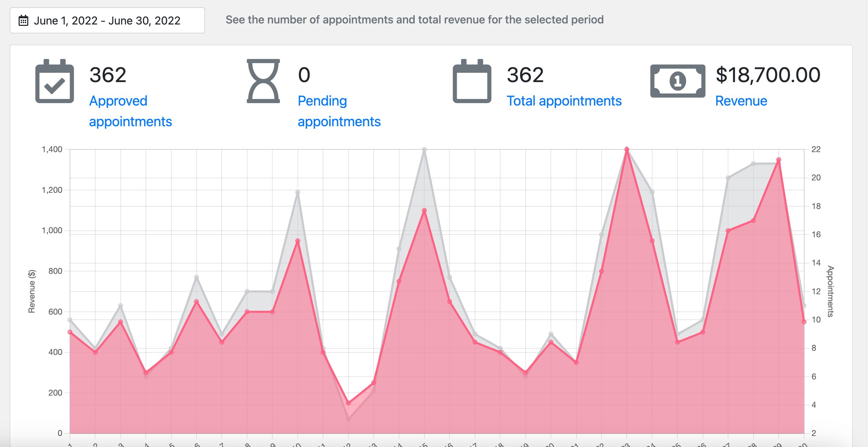This screenshot has height=447, width=868.
Task: Click the lowest gray appointments point near bottom
Action: click(x=349, y=419)
